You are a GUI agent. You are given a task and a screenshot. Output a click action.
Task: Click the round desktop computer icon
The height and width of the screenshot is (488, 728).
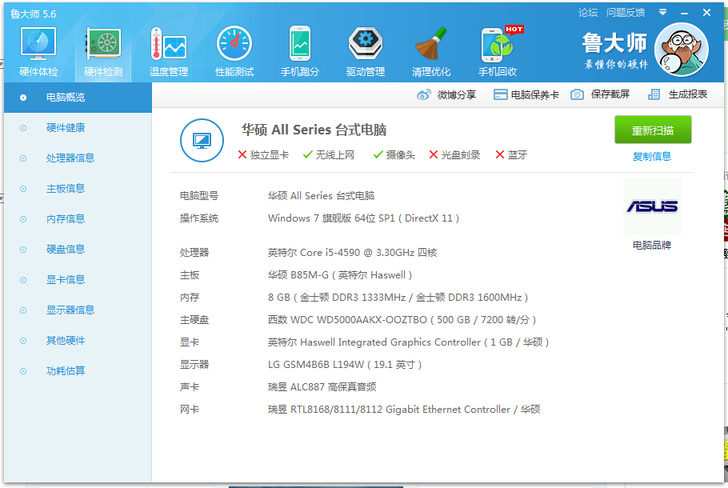coord(202,140)
